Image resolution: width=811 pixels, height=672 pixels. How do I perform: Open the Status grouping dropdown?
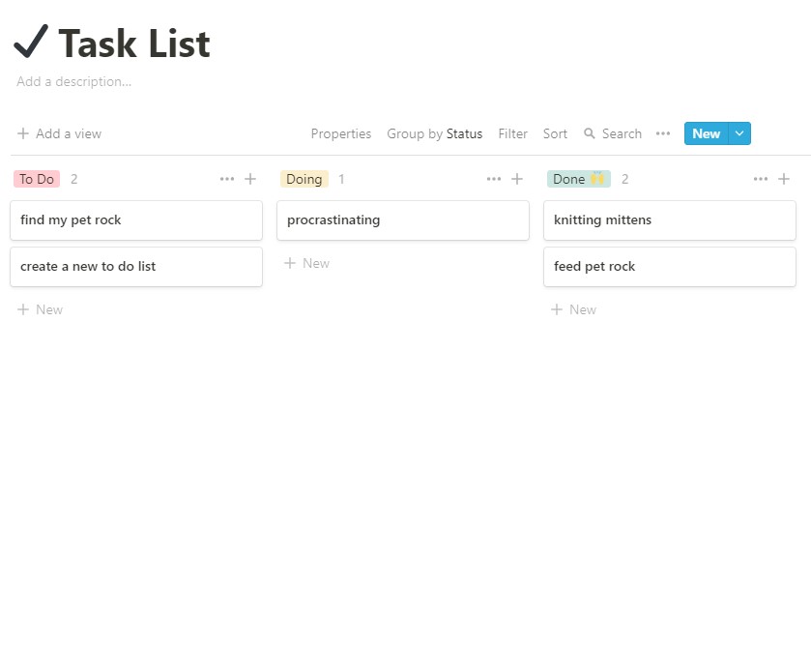[x=466, y=133]
